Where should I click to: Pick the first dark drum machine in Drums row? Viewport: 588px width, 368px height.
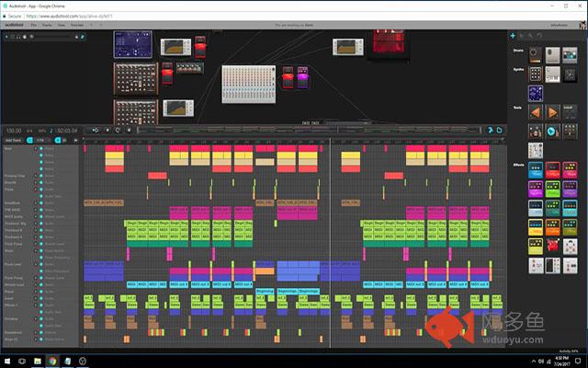click(x=535, y=55)
